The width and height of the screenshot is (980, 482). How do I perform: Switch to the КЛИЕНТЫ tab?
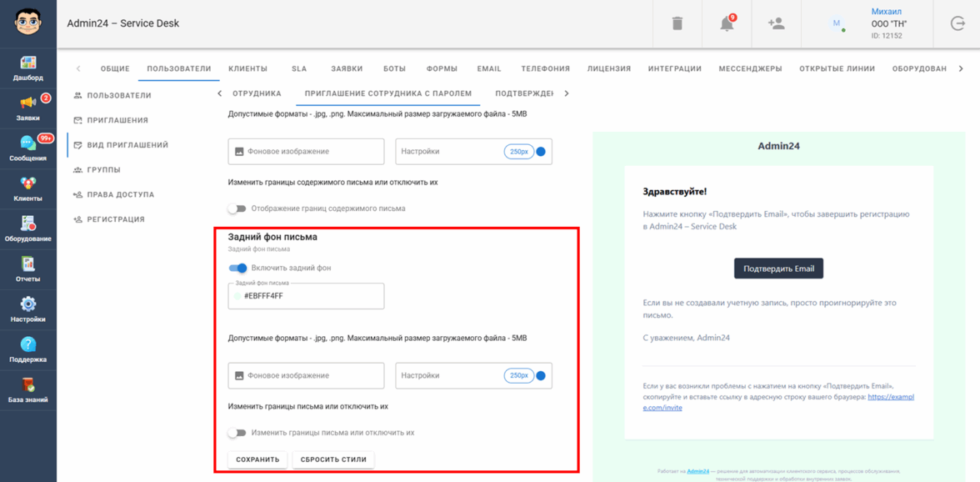point(248,68)
